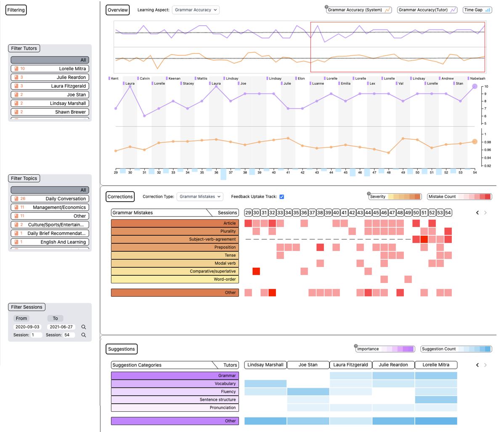The width and height of the screenshot is (504, 432).
Task: Open the help icon on the Severity legend
Action: (369, 194)
